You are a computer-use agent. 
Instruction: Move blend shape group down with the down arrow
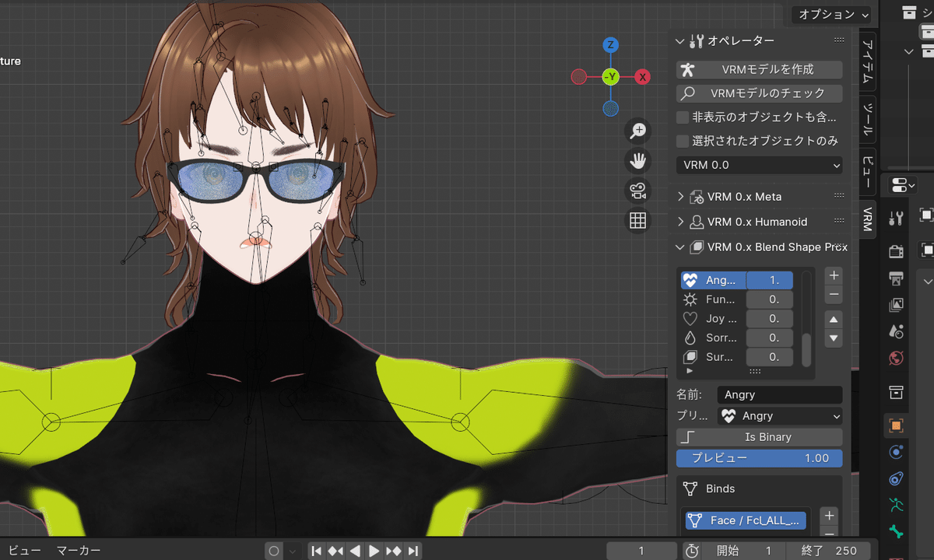click(834, 338)
